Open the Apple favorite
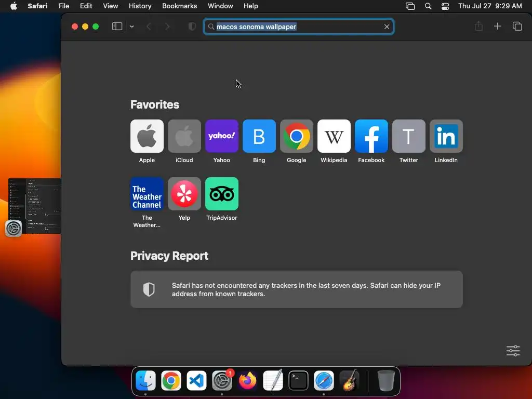The width and height of the screenshot is (532, 399). click(x=147, y=136)
